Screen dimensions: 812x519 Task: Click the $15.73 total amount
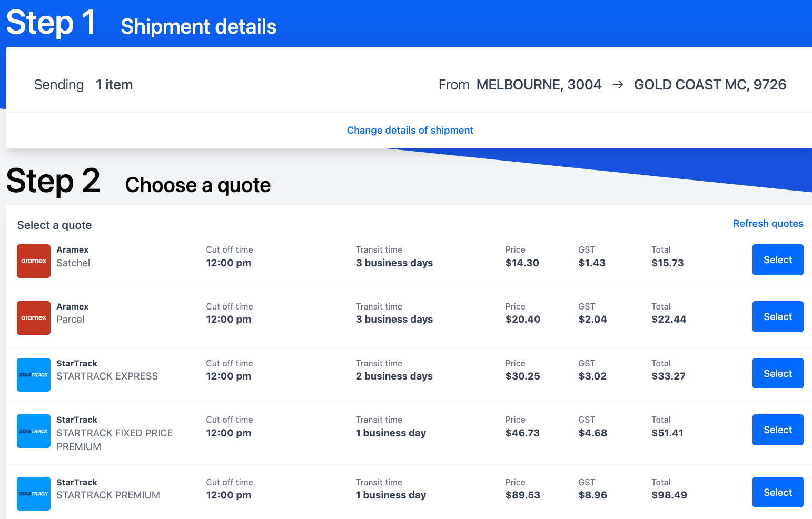(668, 263)
